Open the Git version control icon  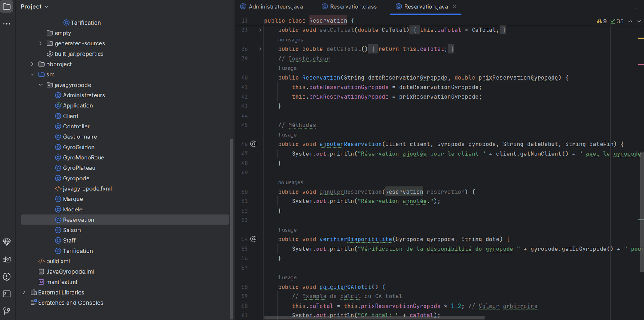pos(7,311)
